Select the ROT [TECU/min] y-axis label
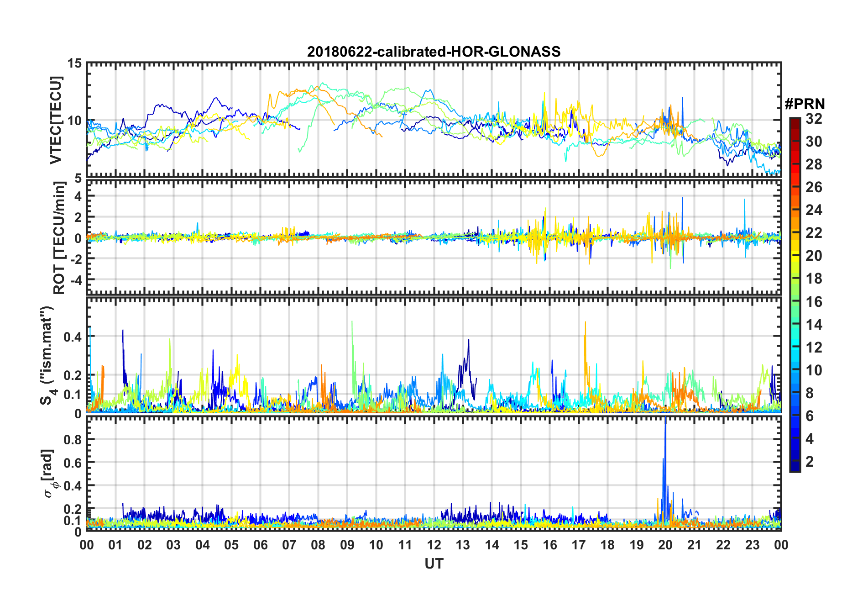Image resolution: width=868 pixels, height=590 pixels. click(x=59, y=238)
